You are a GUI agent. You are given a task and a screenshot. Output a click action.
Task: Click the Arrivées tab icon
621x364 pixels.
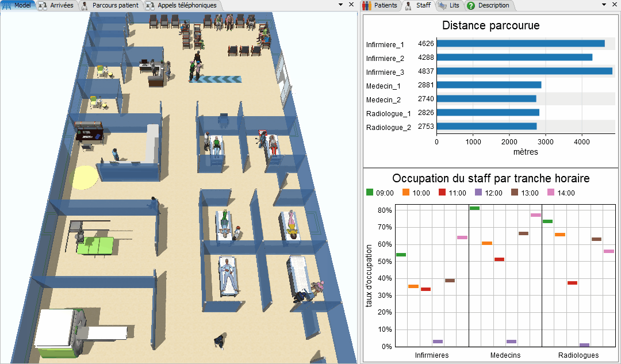(x=43, y=5)
